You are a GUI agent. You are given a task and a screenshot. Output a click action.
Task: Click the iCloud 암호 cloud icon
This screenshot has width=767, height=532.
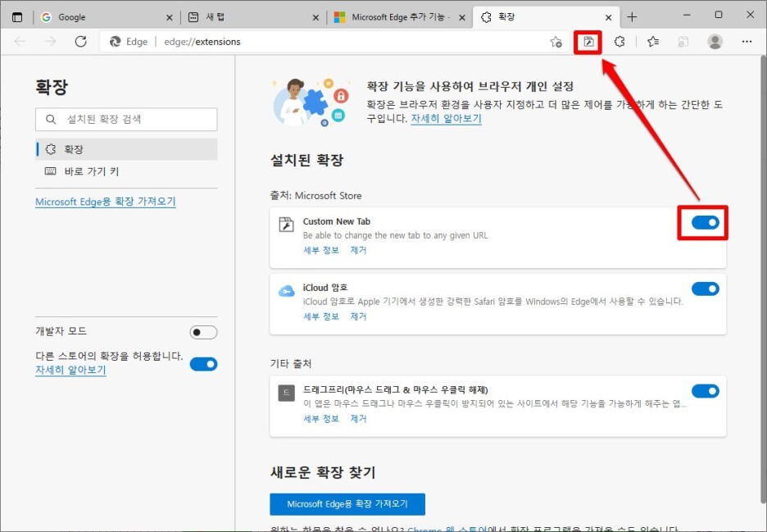(x=286, y=291)
